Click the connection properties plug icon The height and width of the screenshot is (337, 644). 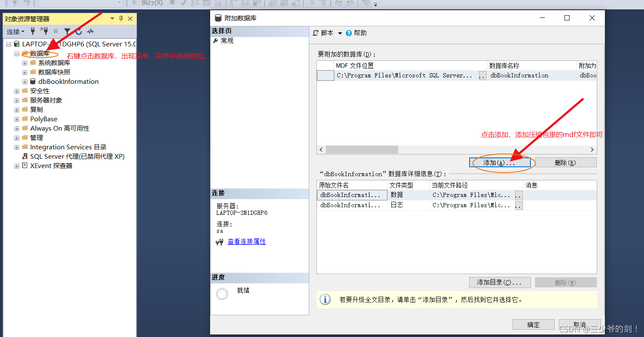219,242
